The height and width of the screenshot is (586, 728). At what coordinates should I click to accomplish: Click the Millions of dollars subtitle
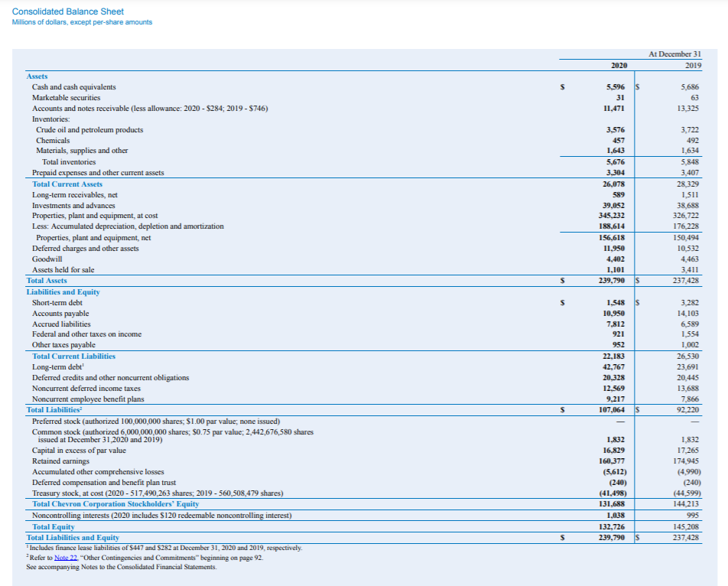tap(82, 22)
